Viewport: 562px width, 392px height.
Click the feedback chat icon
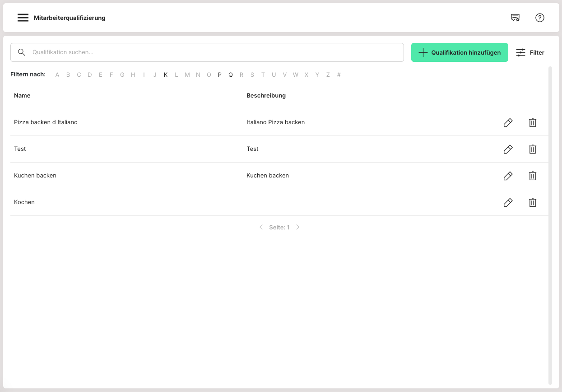(515, 18)
